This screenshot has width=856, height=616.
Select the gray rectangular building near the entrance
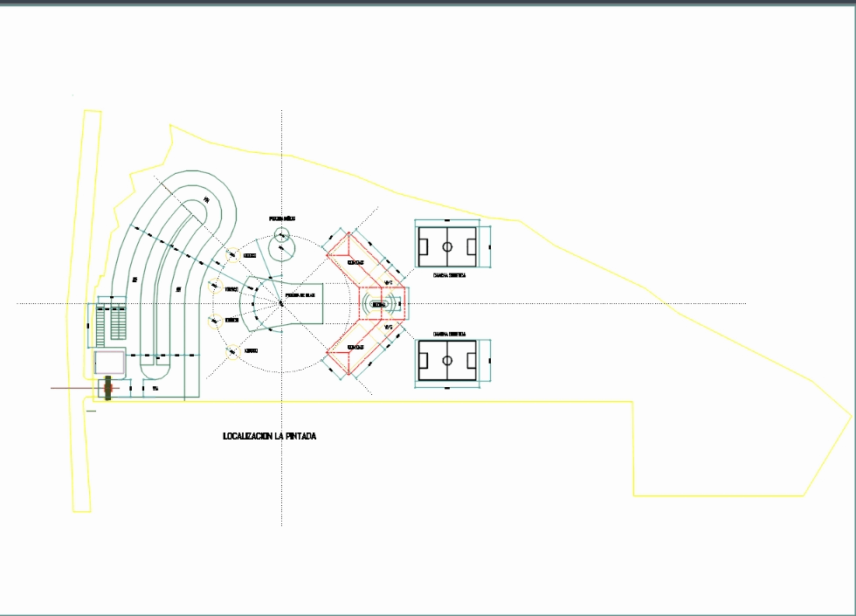[x=110, y=362]
